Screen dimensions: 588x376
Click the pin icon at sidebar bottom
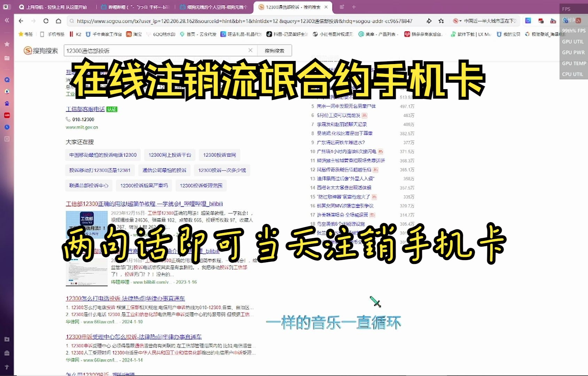[7, 367]
